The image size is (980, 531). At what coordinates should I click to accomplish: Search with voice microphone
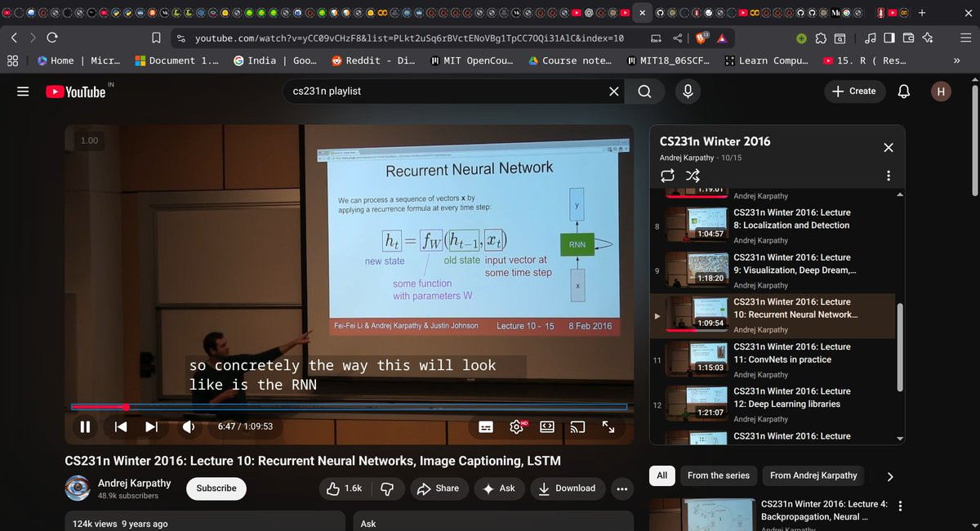pyautogui.click(x=688, y=91)
